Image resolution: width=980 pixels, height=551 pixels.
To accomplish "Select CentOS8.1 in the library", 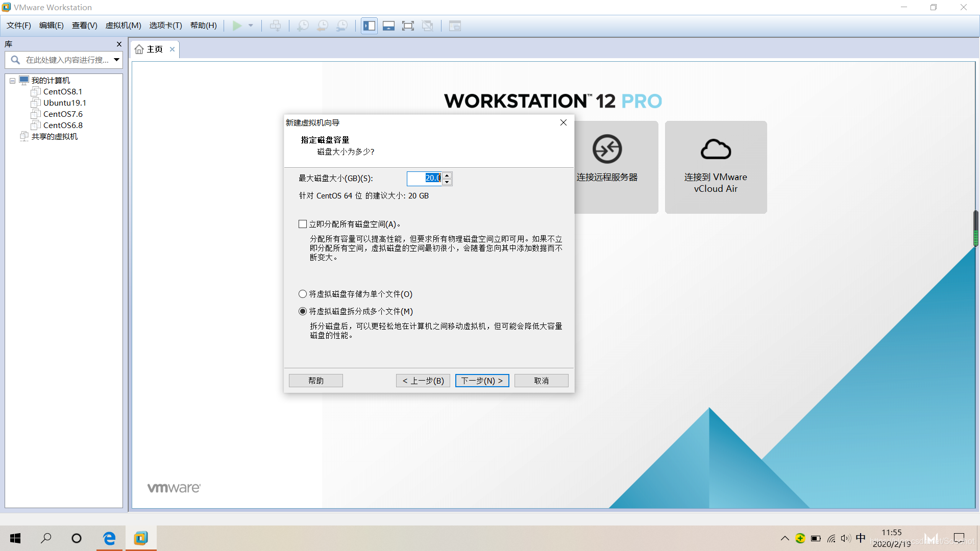I will 63,91.
